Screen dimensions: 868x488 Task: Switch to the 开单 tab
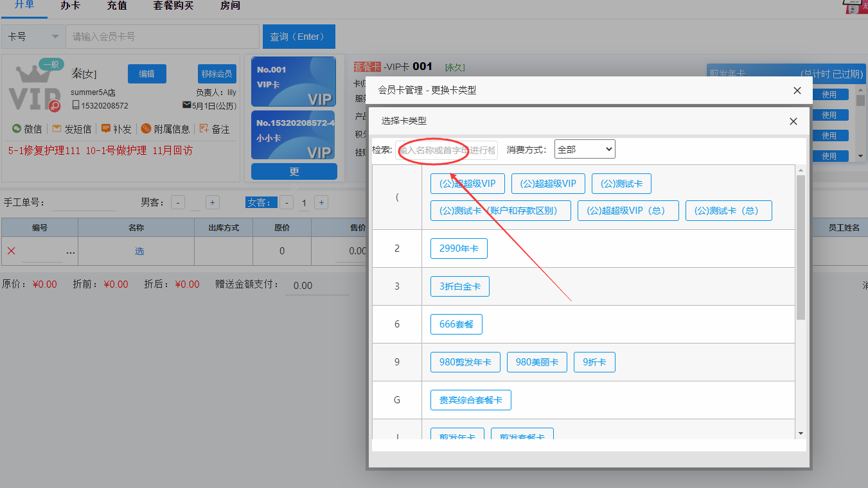24,5
